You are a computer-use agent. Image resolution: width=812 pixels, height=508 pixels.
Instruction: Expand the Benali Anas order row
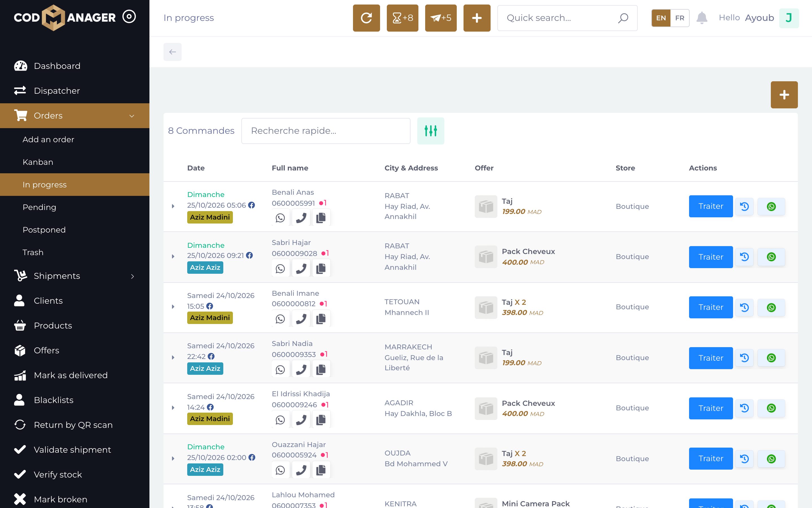tap(173, 206)
